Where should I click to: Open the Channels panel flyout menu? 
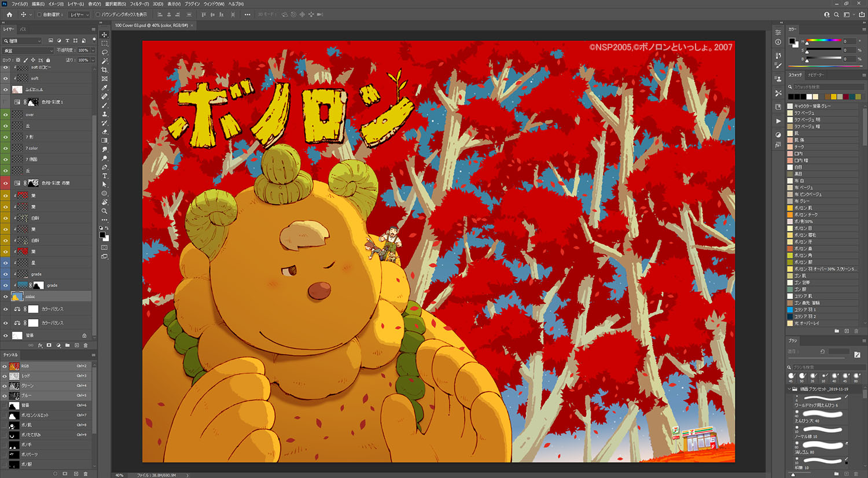pyautogui.click(x=93, y=355)
